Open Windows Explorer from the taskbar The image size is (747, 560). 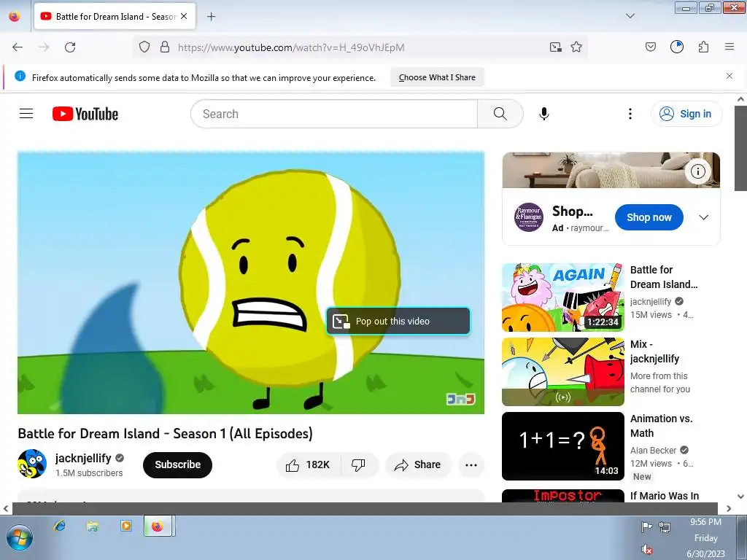93,526
